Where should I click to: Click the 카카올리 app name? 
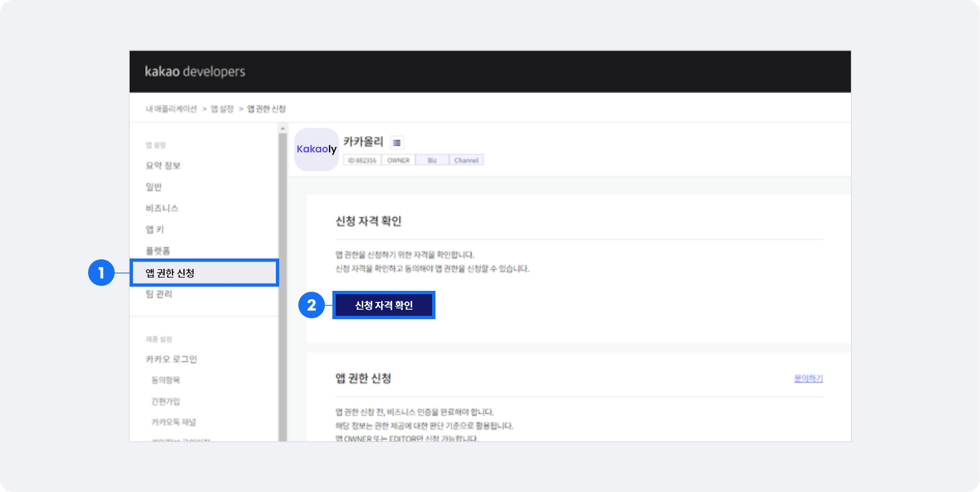(x=363, y=142)
